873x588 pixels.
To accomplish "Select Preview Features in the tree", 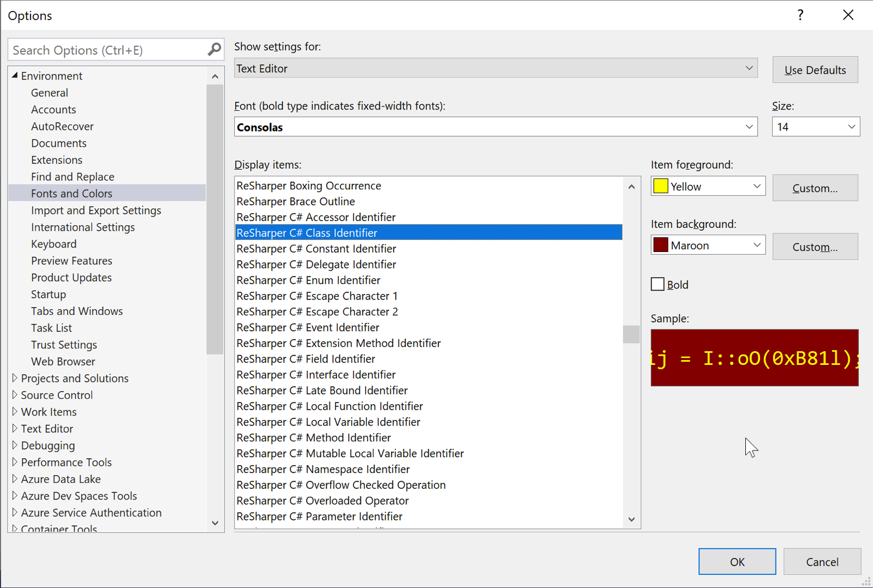I will (x=71, y=261).
